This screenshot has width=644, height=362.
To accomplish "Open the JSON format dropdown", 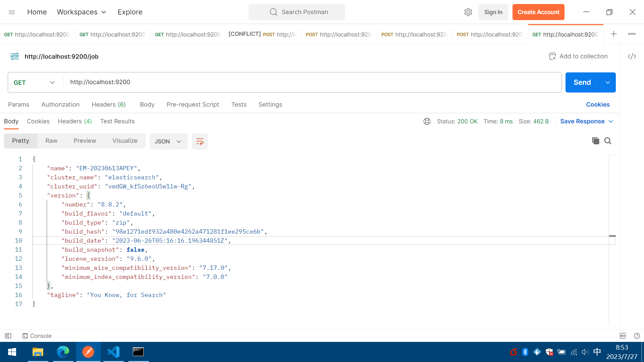I will click(168, 141).
